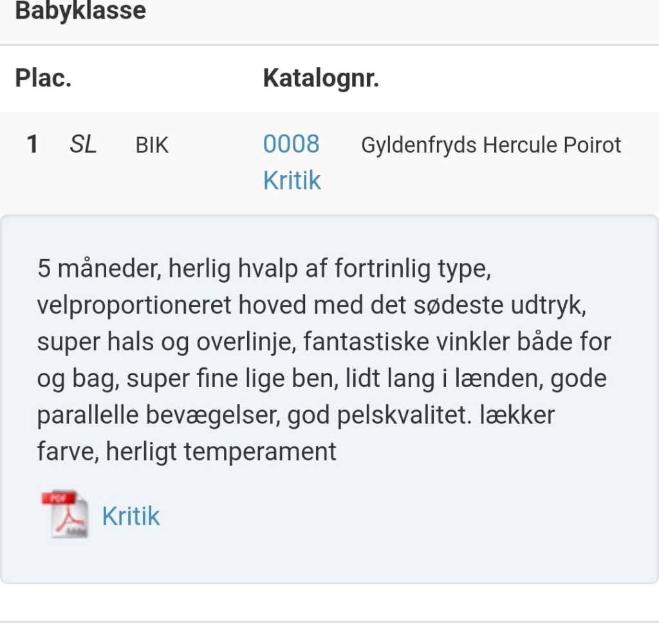Click the SL rating label
The width and height of the screenshot is (659, 644).
(x=83, y=145)
